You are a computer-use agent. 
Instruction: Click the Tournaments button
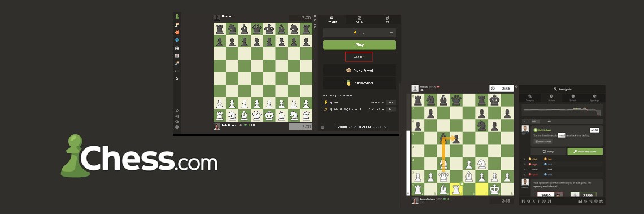point(359,83)
